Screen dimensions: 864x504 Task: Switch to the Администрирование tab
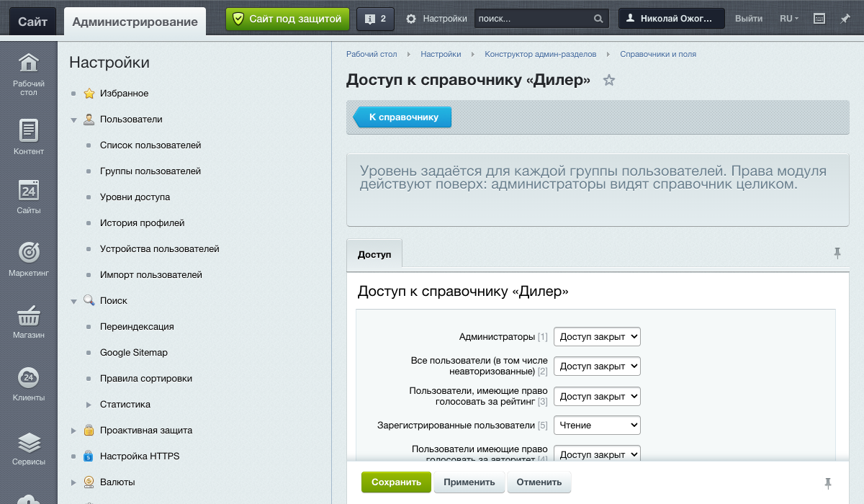coord(135,22)
